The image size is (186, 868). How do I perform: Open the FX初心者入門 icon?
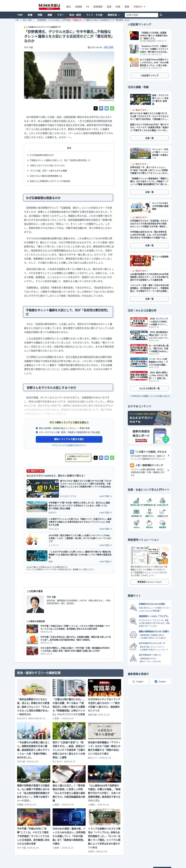162,502
